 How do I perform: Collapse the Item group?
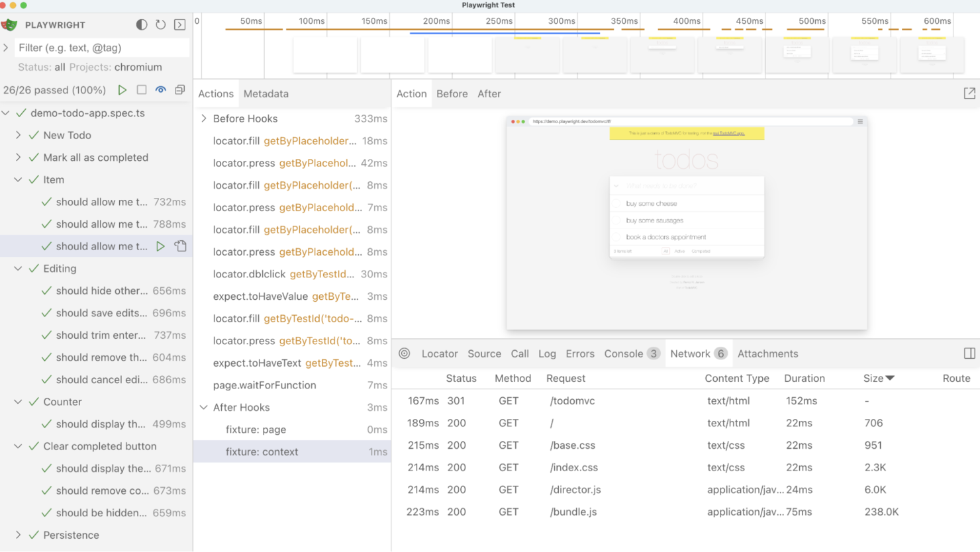19,180
